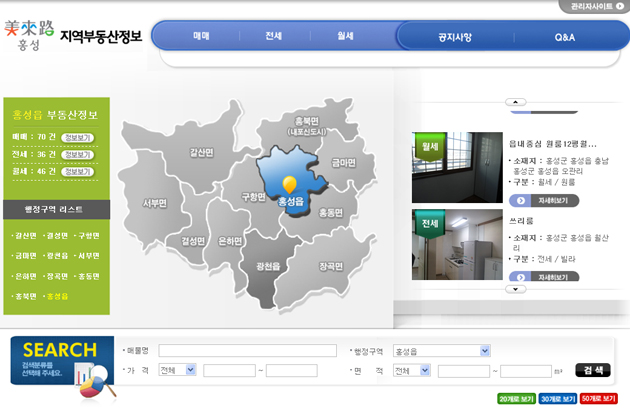Open the 행정구역 dropdown showing 홍성읍
This screenshot has width=630, height=411.
[x=441, y=351]
